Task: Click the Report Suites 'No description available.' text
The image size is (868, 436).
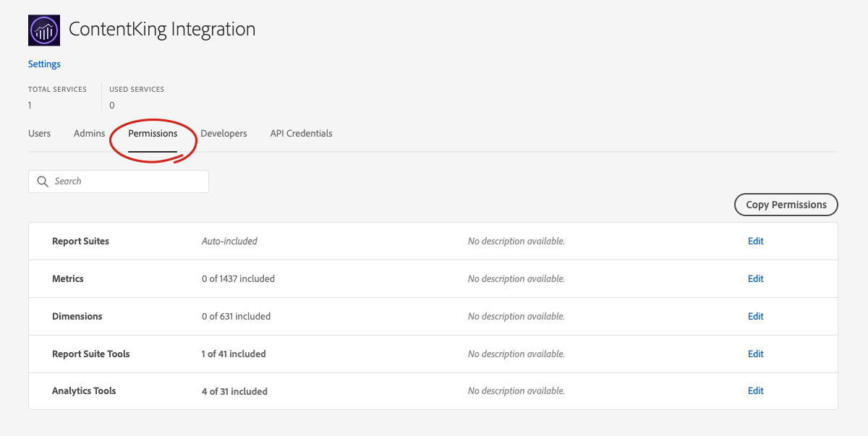Action: pos(516,241)
